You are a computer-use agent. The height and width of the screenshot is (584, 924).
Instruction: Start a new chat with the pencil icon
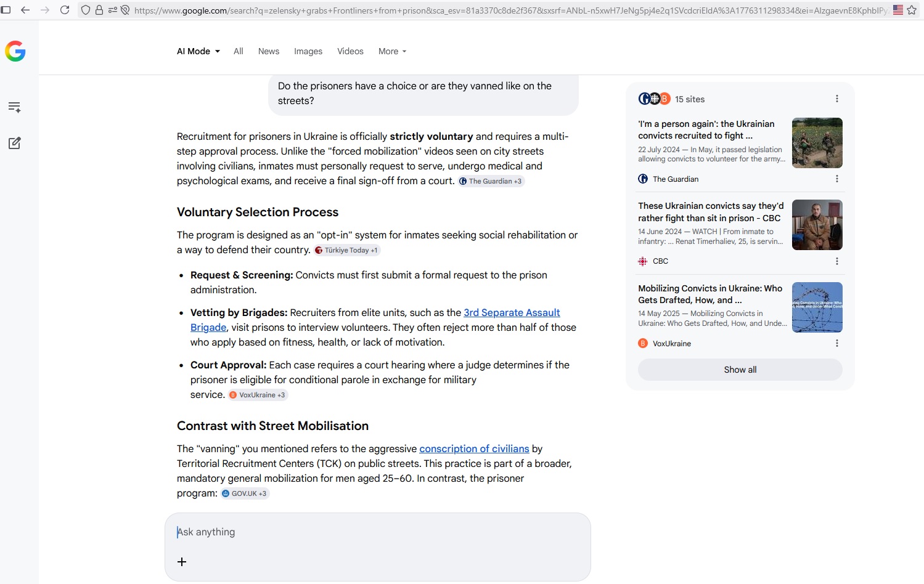15,143
